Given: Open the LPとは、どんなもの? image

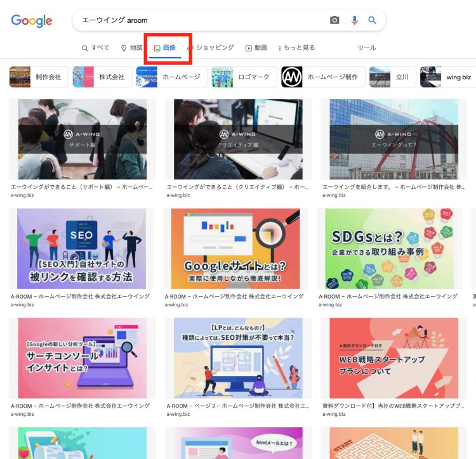Looking at the screenshot, I should point(238,358).
